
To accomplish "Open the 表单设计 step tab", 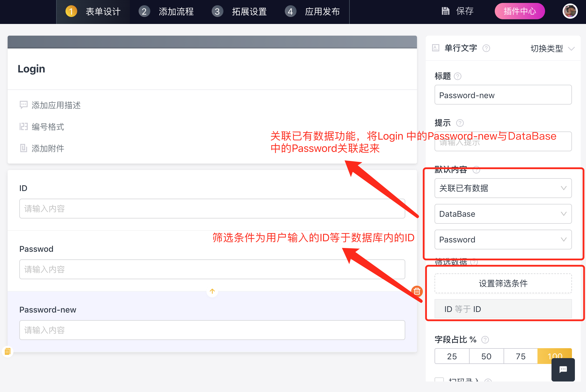I will click(x=93, y=12).
